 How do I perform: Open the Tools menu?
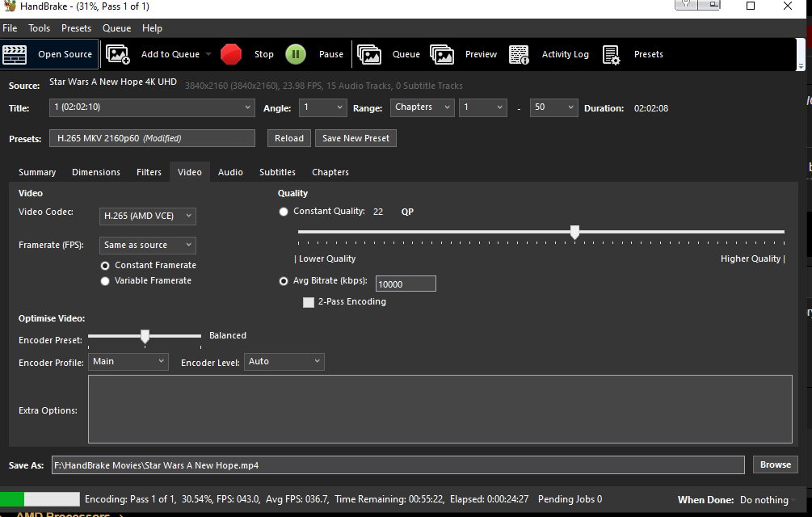point(40,28)
